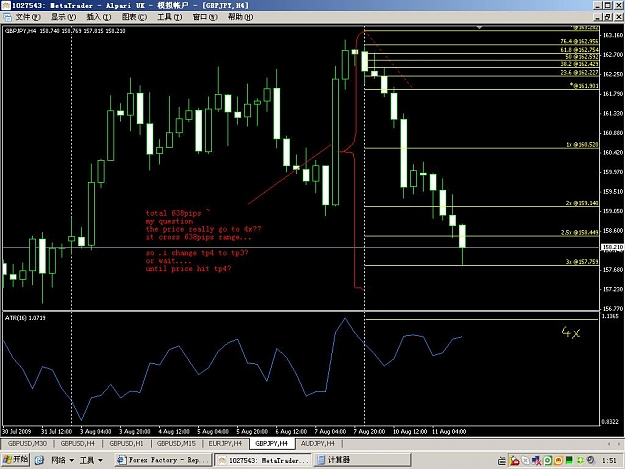
Task: Click the dark green square tray icon
Action: click(x=569, y=460)
